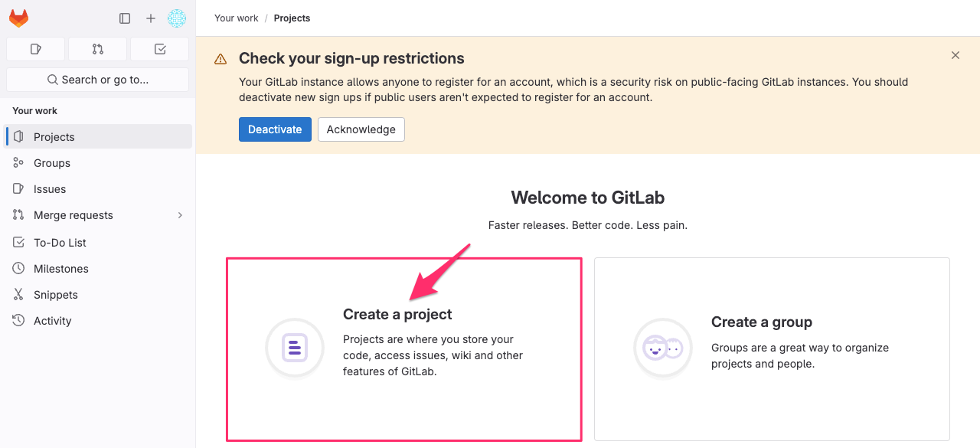Image resolution: width=980 pixels, height=448 pixels.
Task: View Activity history in sidebar
Action: click(98, 321)
